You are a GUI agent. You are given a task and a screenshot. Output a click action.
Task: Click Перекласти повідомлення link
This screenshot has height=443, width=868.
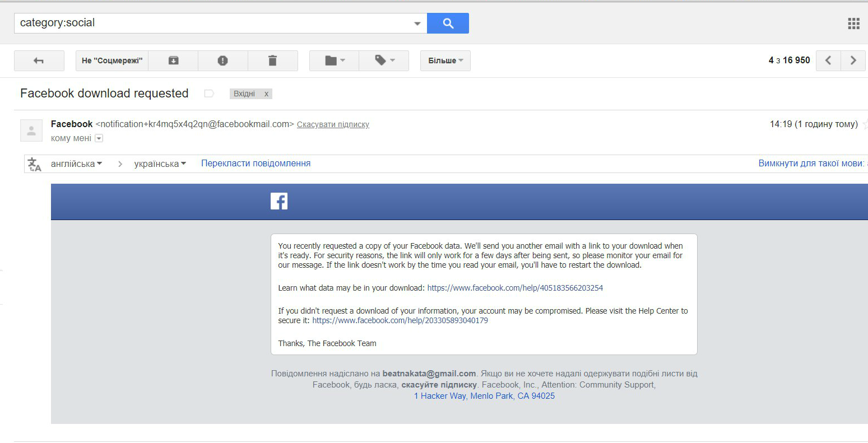pos(256,164)
